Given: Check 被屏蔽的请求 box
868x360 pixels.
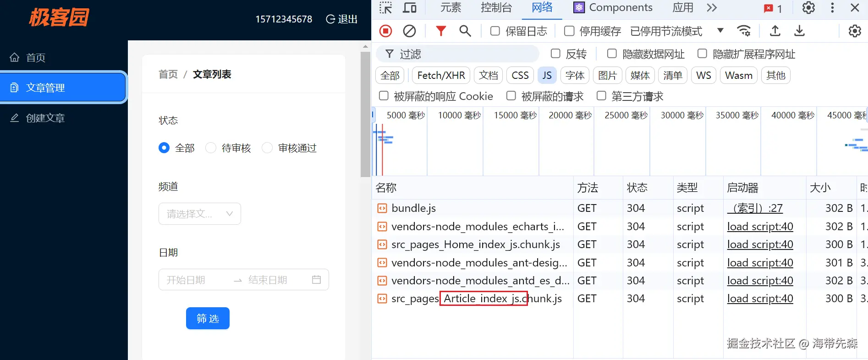Looking at the screenshot, I should [x=511, y=96].
